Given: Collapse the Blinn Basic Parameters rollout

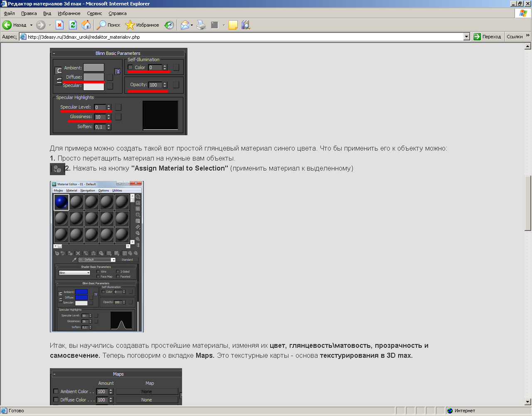Looking at the screenshot, I should (54, 53).
